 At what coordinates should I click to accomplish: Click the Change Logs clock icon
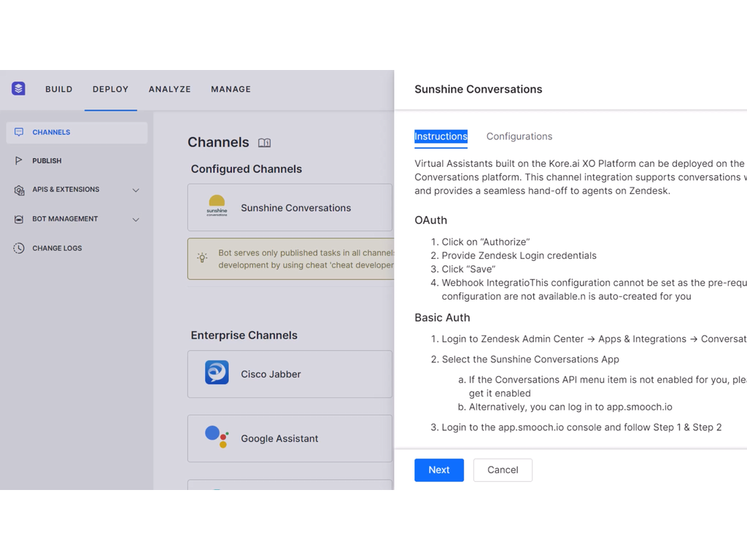(x=19, y=248)
